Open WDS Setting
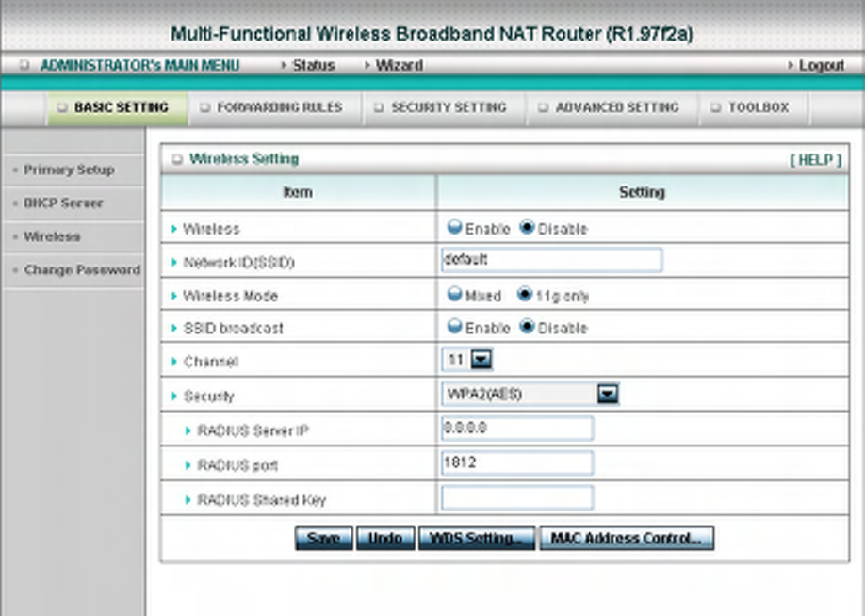This screenshot has width=865, height=616. 477,538
